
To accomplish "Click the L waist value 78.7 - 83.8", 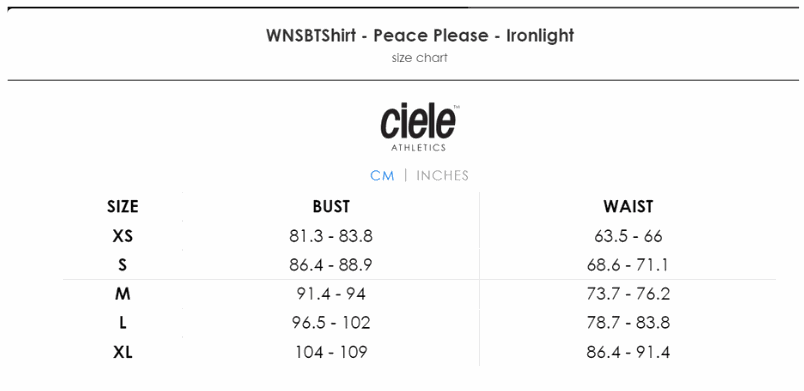I will (628, 323).
